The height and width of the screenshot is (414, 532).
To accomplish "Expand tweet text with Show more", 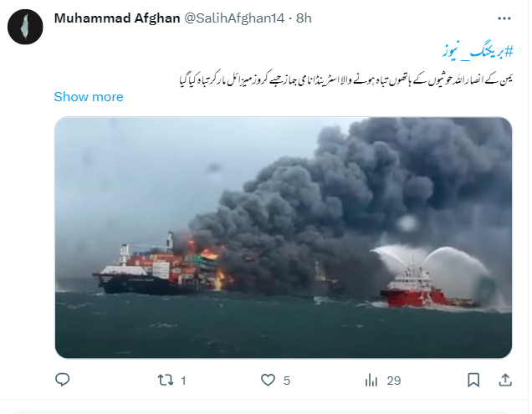I will tap(89, 97).
